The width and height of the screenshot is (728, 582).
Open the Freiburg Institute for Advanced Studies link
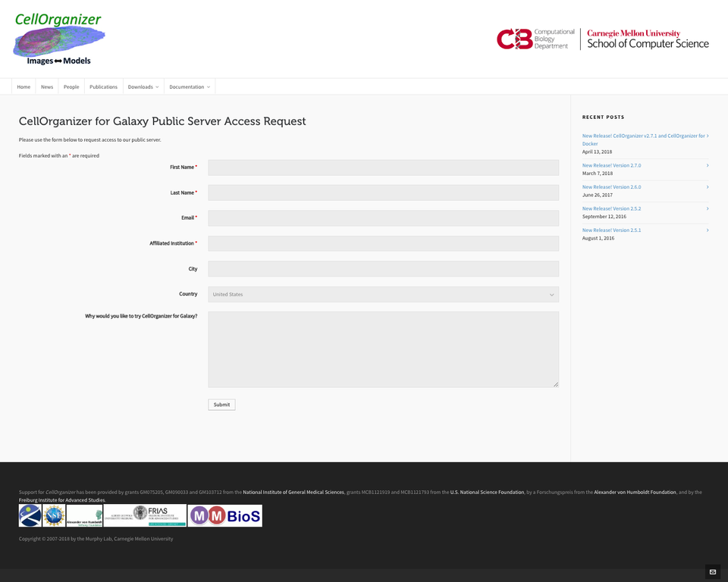tap(61, 500)
